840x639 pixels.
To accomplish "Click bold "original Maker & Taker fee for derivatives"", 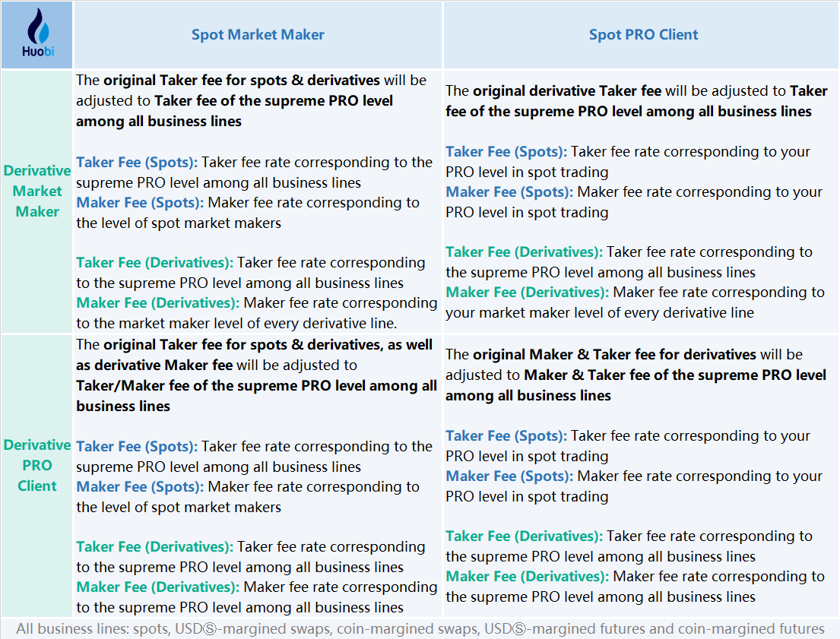I will click(614, 355).
